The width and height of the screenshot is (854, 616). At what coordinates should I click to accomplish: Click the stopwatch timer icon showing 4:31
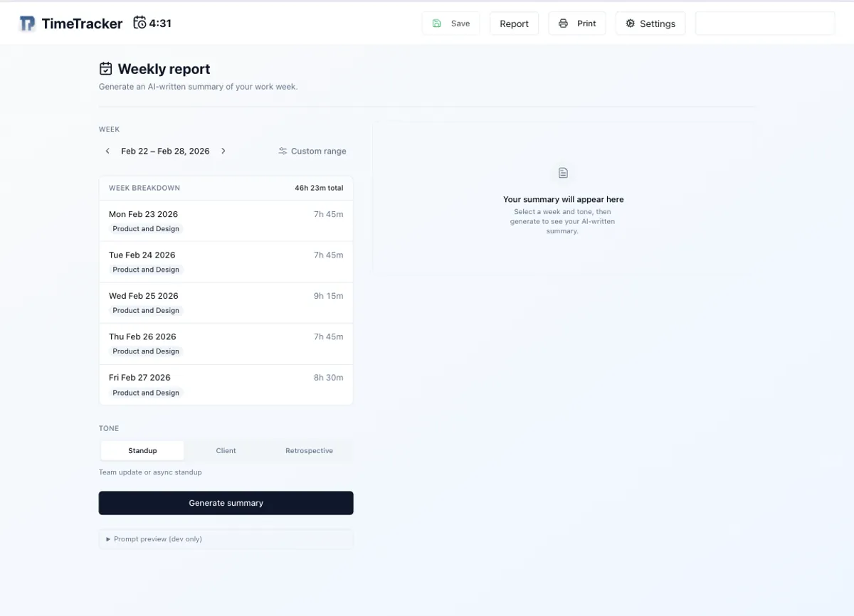click(140, 22)
